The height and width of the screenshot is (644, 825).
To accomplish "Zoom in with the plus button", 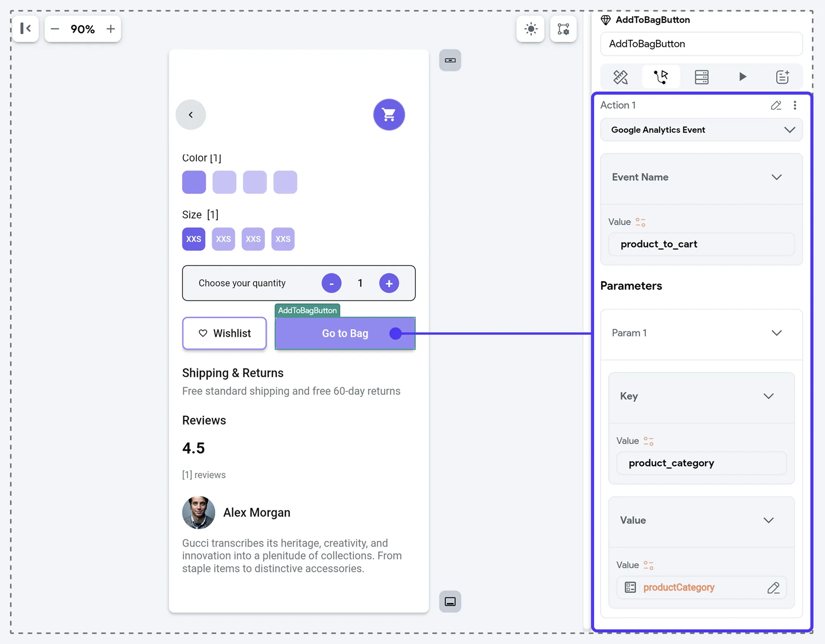I will [x=110, y=29].
